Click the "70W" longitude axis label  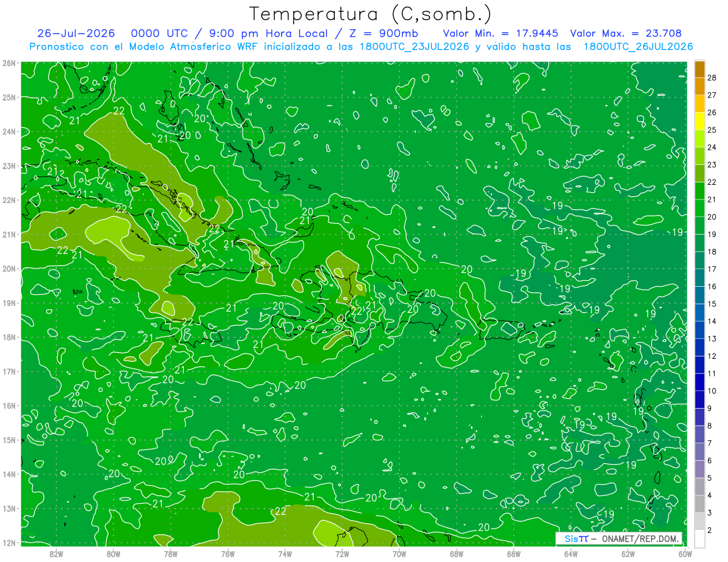coord(399,554)
